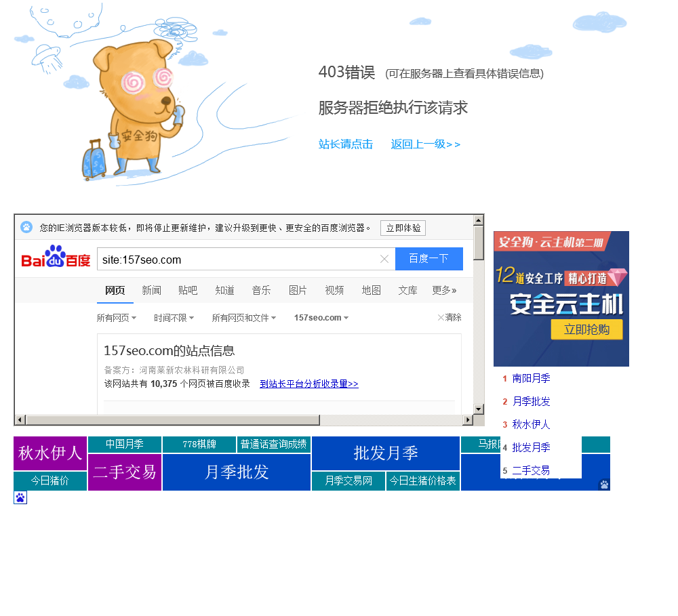Click the purple 二手交易 tag tile
Viewport: 678px width, 616px height.
(x=125, y=472)
